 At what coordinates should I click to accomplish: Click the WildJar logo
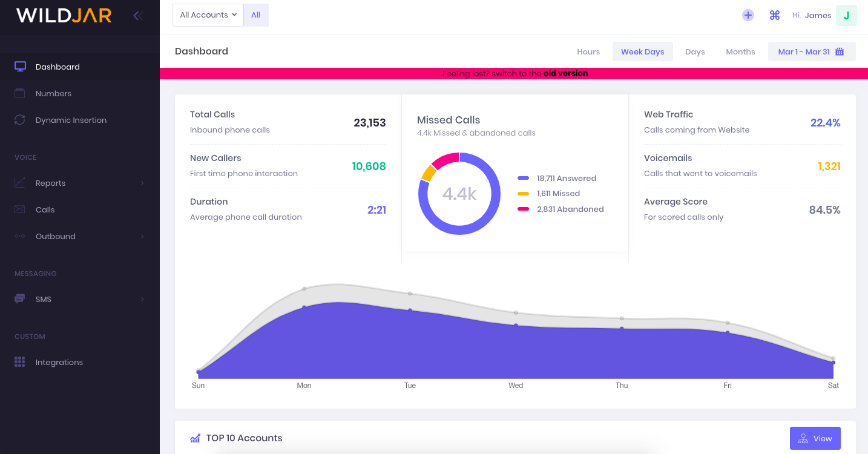point(64,16)
